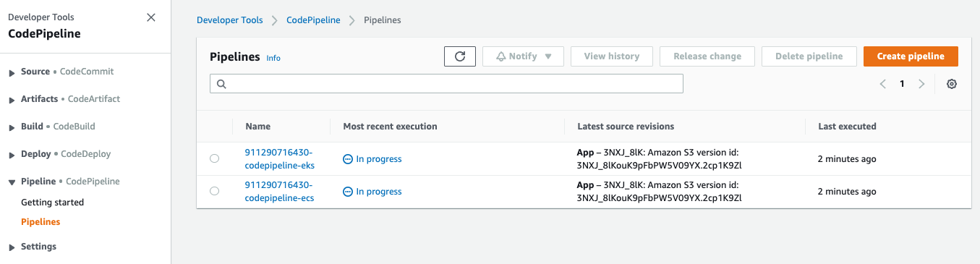Select the 911290716430-codepipeline-ecs radio button
This screenshot has height=264, width=980.
point(214,191)
